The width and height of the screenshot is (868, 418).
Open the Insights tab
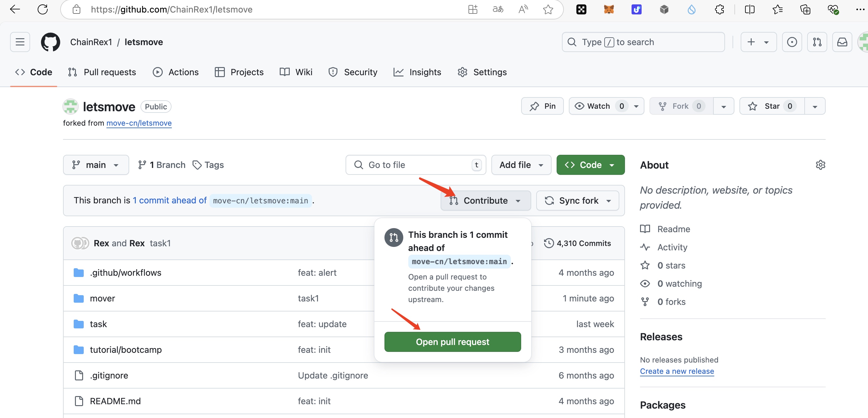[x=417, y=72]
